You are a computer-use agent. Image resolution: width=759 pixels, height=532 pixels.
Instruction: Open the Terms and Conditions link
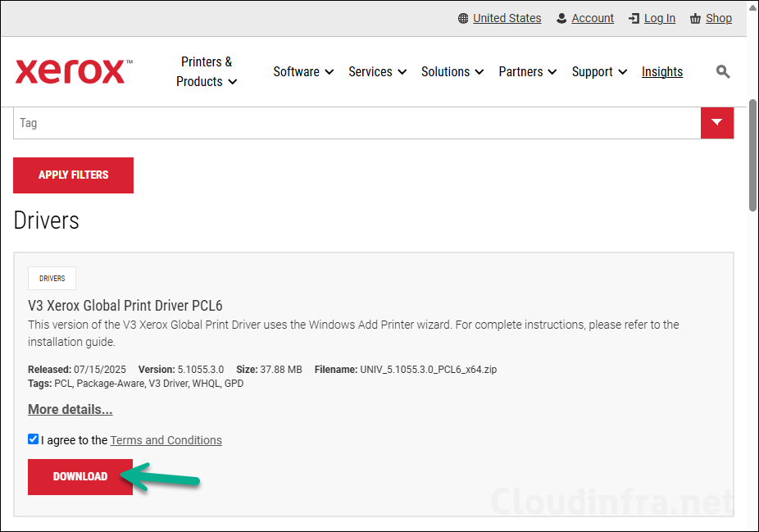tap(166, 439)
